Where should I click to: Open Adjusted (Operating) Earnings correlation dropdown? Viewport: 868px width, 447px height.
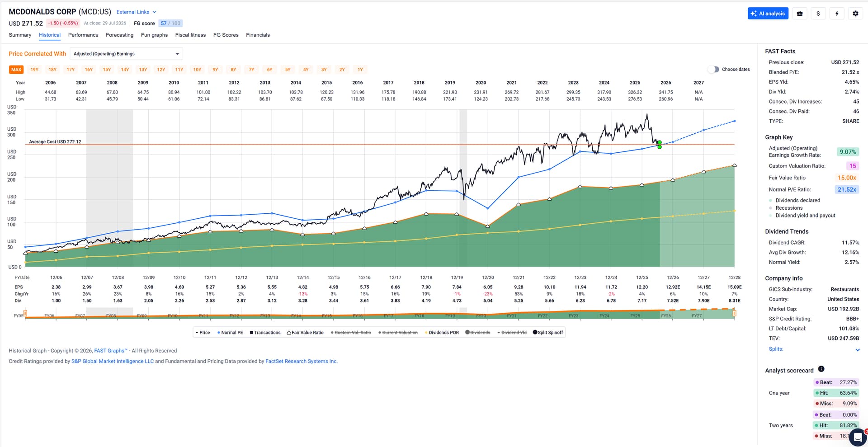(x=127, y=54)
